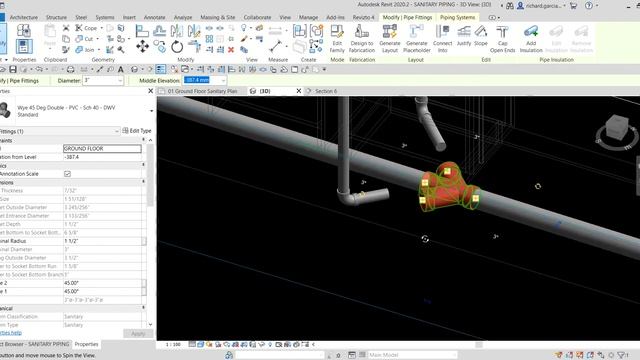The width and height of the screenshot is (640, 360).
Task: Click scroll-down arrow of the Properties scrollbar
Action: [150, 324]
